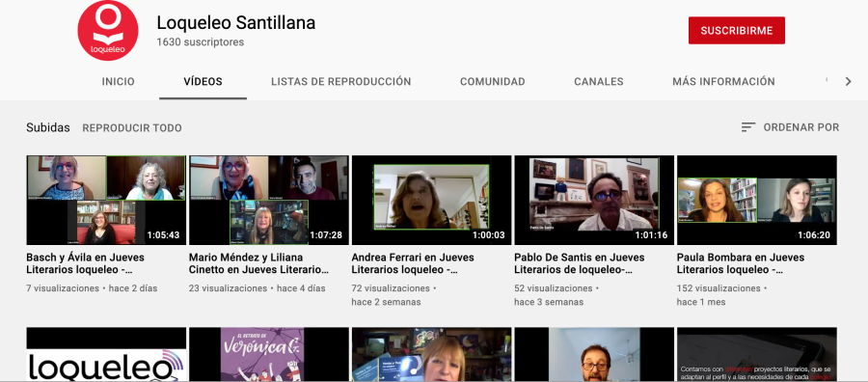The image size is (868, 382).
Task: Click the Andrea Ferrari en Jueves title
Action: tap(413, 263)
